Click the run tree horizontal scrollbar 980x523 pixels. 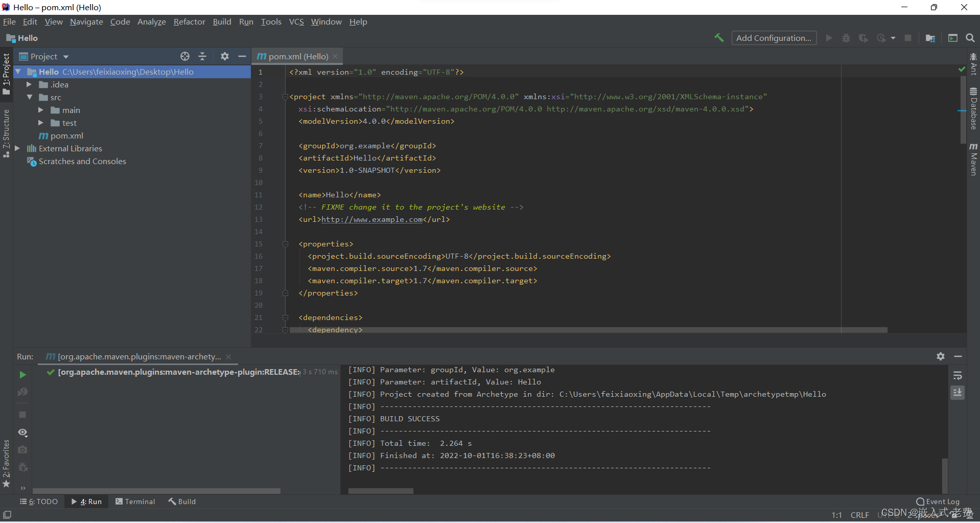click(156, 491)
